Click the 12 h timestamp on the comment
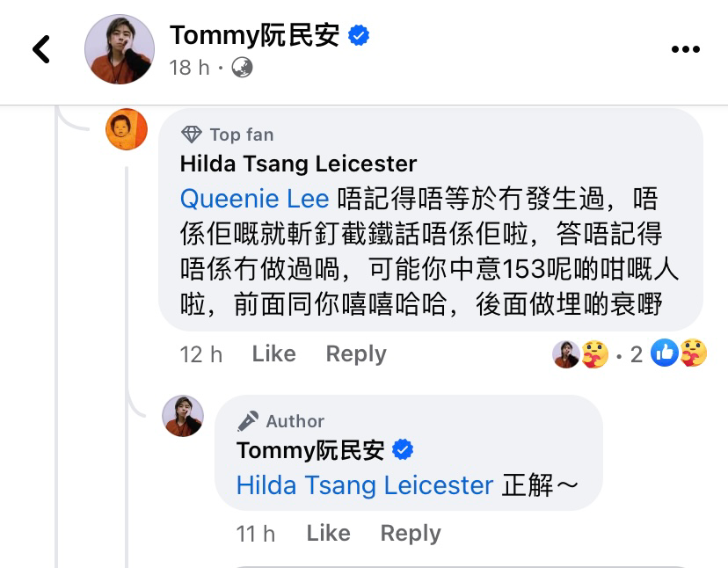The height and width of the screenshot is (568, 728). [200, 354]
